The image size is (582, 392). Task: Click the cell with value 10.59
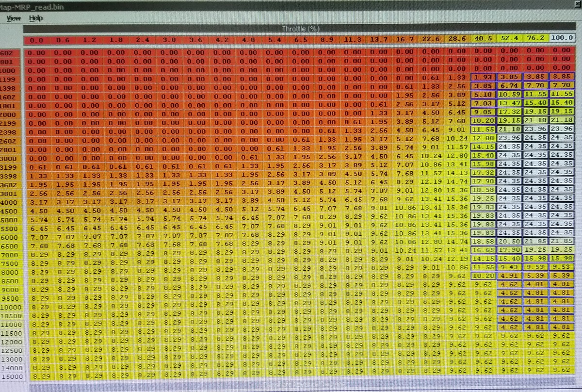(509, 95)
